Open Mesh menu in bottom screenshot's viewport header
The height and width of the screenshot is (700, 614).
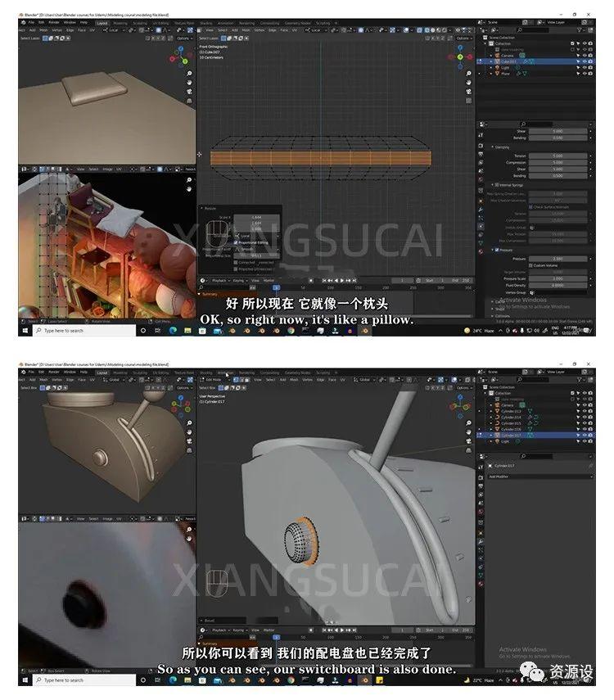click(294, 379)
